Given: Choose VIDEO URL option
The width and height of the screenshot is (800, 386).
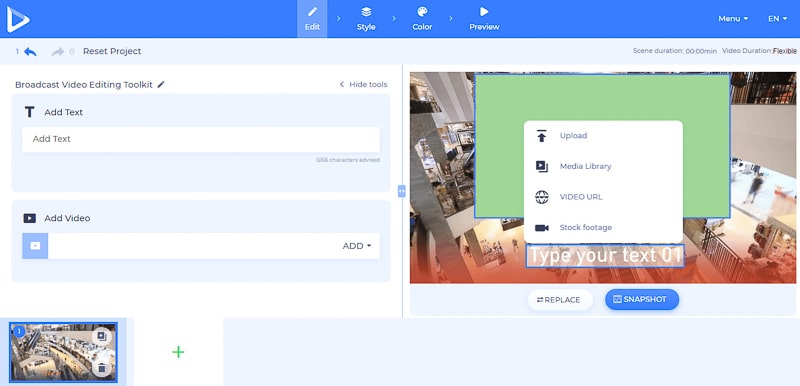Looking at the screenshot, I should (603, 197).
